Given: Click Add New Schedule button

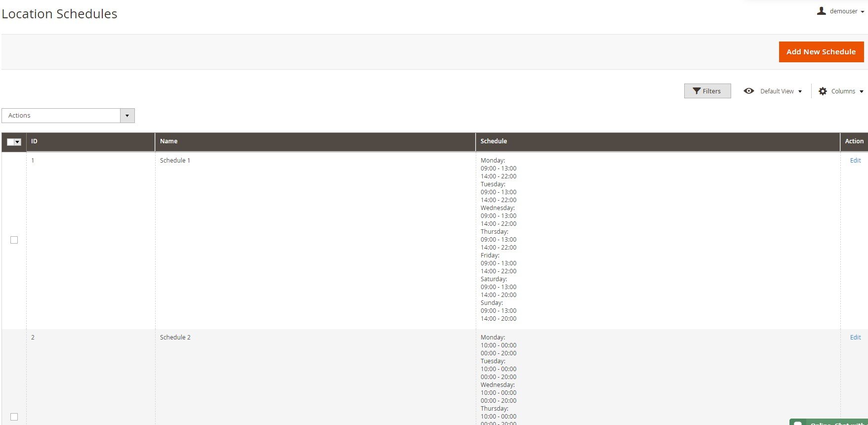Looking at the screenshot, I should (x=821, y=52).
